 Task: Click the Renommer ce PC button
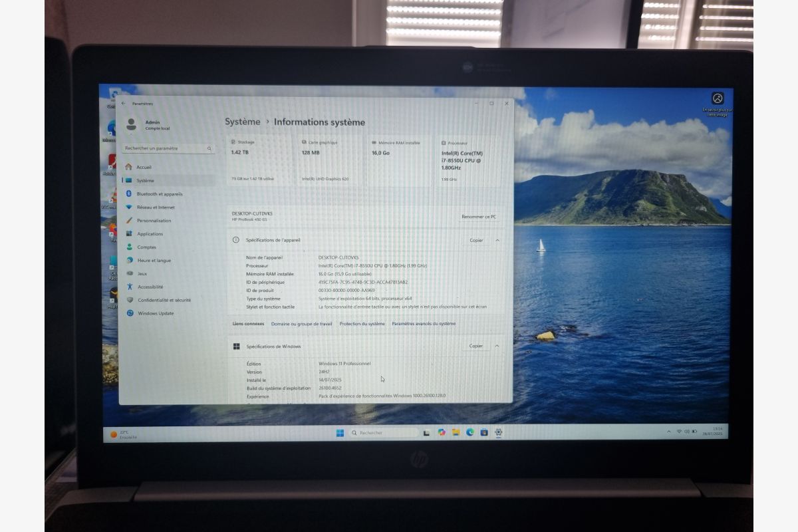point(478,217)
